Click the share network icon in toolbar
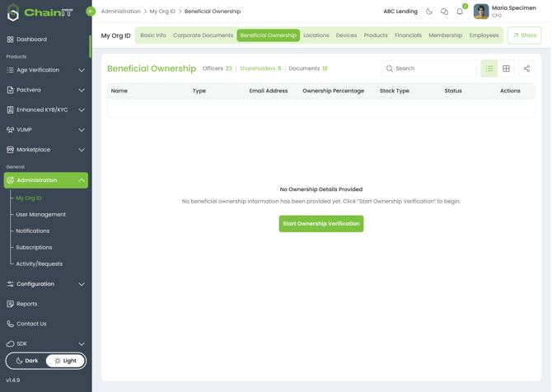 526,68
